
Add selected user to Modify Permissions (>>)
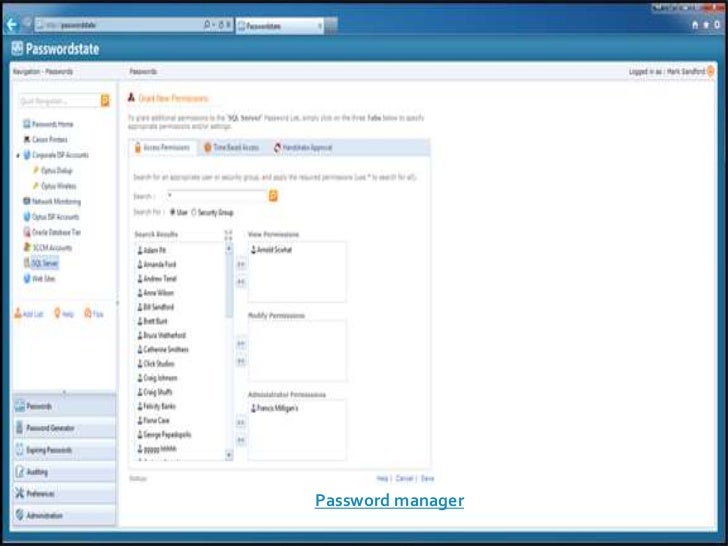241,344
